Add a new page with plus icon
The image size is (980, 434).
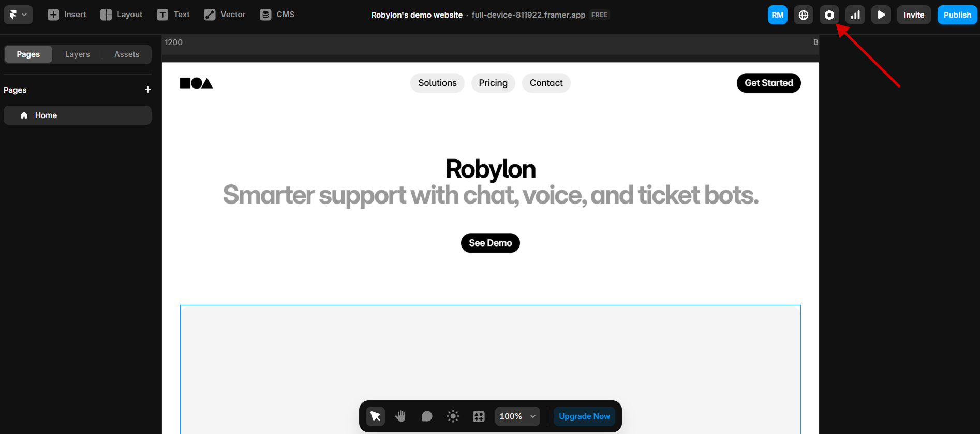tap(148, 90)
